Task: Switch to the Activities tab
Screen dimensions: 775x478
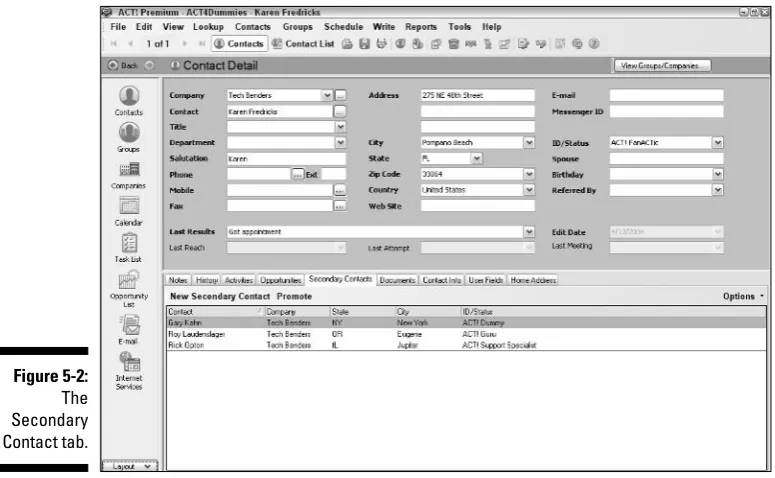Action: click(239, 280)
